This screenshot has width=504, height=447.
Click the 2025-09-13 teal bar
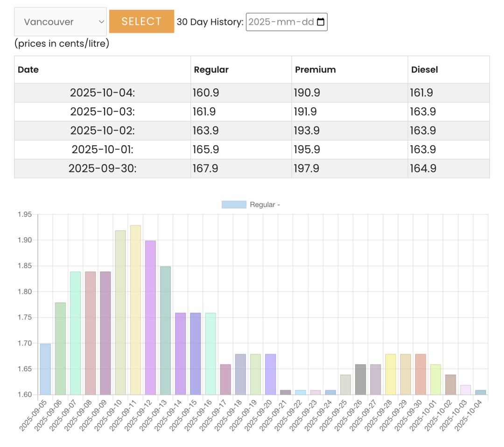click(x=165, y=330)
